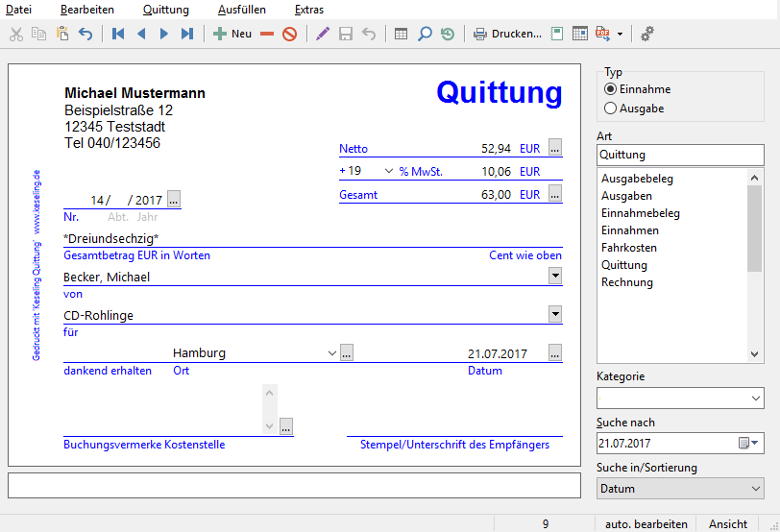780x532 pixels.
Task: Click the Paste clipboard icon
Action: [x=62, y=34]
